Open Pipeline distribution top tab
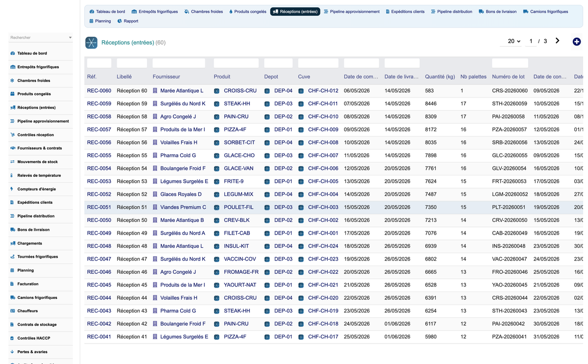The width and height of the screenshot is (588, 364). click(x=451, y=12)
